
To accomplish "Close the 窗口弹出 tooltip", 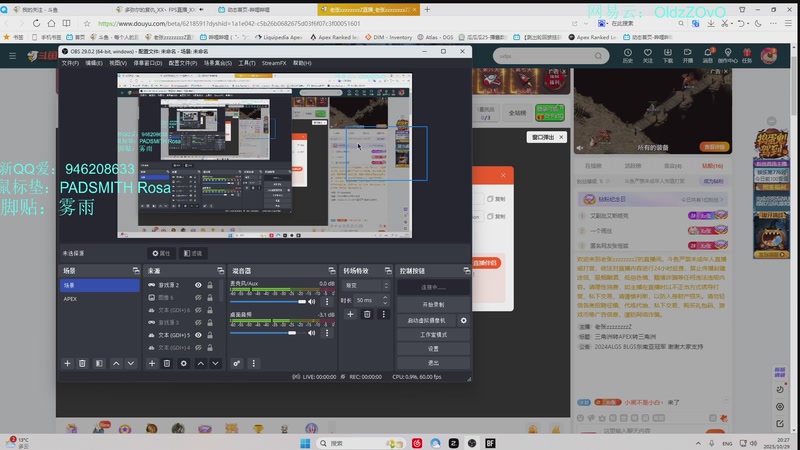I will click(x=561, y=137).
